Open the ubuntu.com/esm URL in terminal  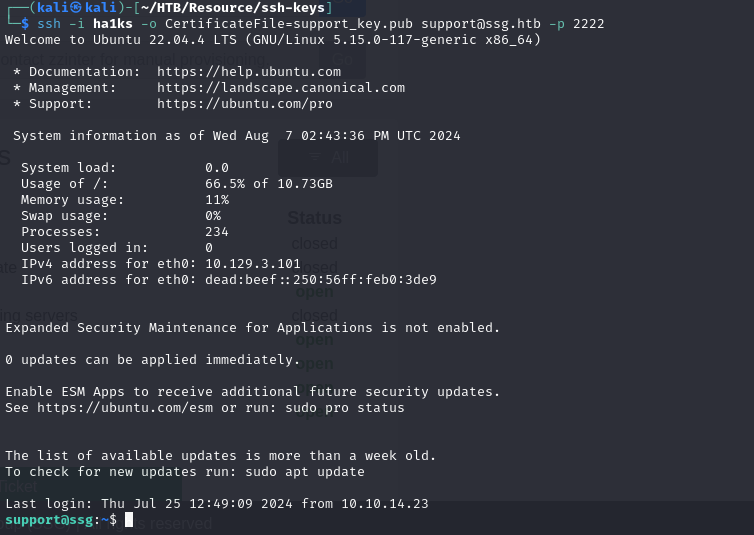pyautogui.click(x=125, y=408)
